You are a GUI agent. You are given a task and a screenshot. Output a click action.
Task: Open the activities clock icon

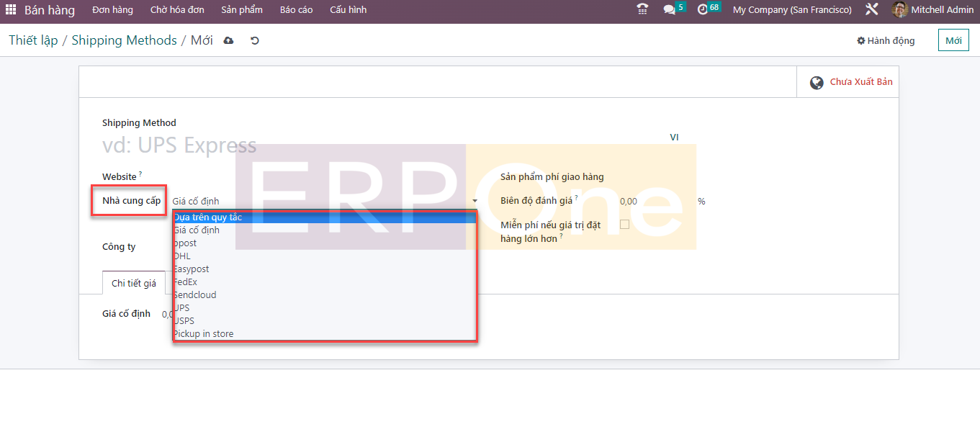click(703, 10)
